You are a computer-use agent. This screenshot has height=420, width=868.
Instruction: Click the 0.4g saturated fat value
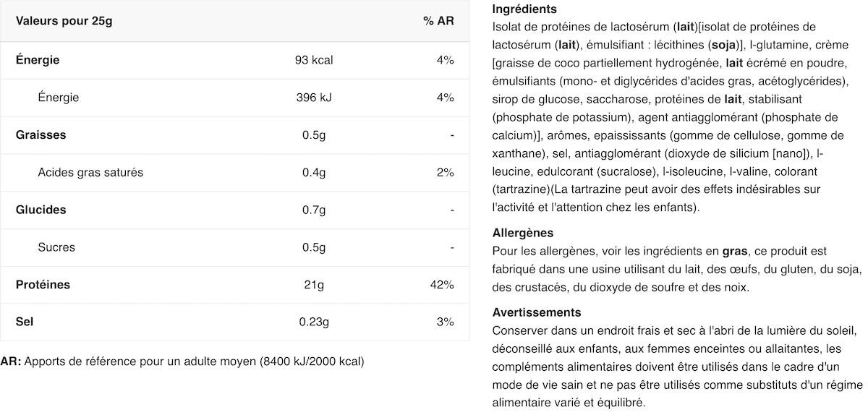(314, 173)
